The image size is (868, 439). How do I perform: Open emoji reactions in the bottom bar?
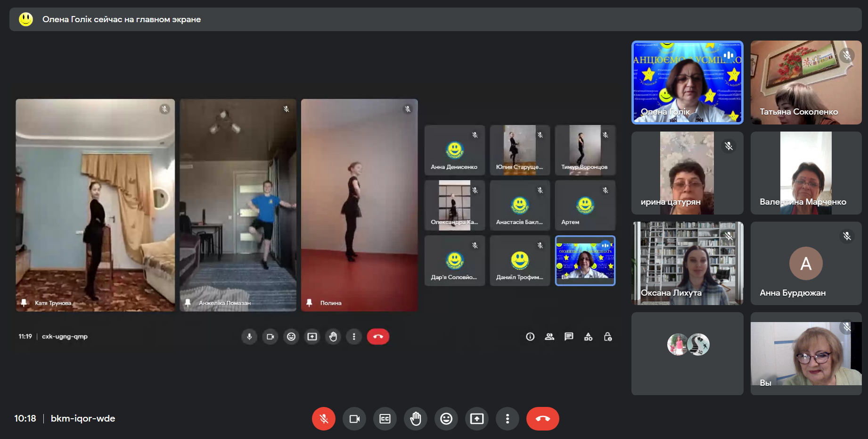(x=446, y=419)
